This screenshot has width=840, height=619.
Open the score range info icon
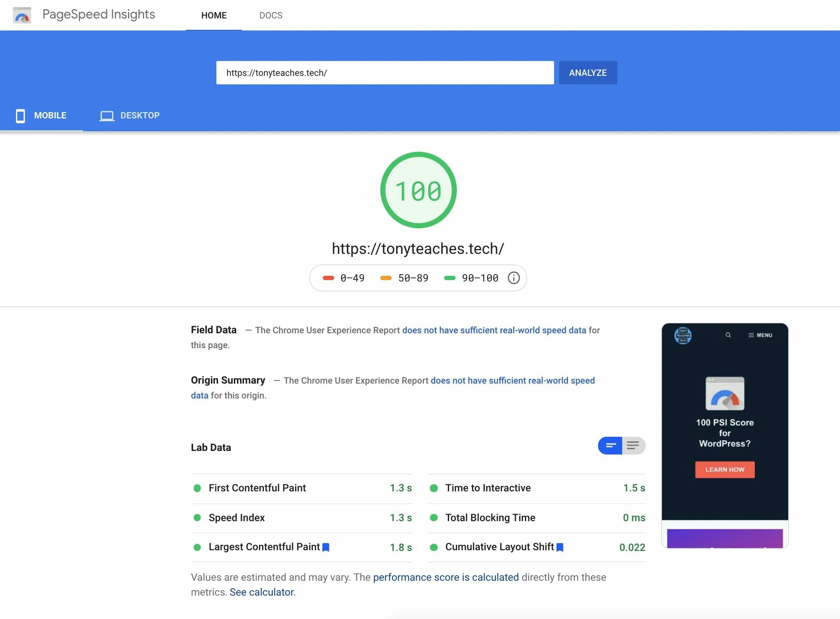tap(514, 278)
